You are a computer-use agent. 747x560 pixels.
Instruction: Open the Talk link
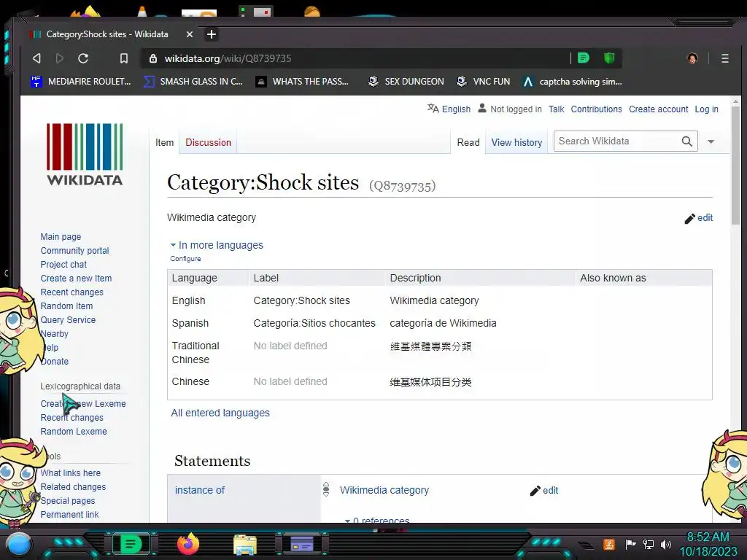[556, 109]
